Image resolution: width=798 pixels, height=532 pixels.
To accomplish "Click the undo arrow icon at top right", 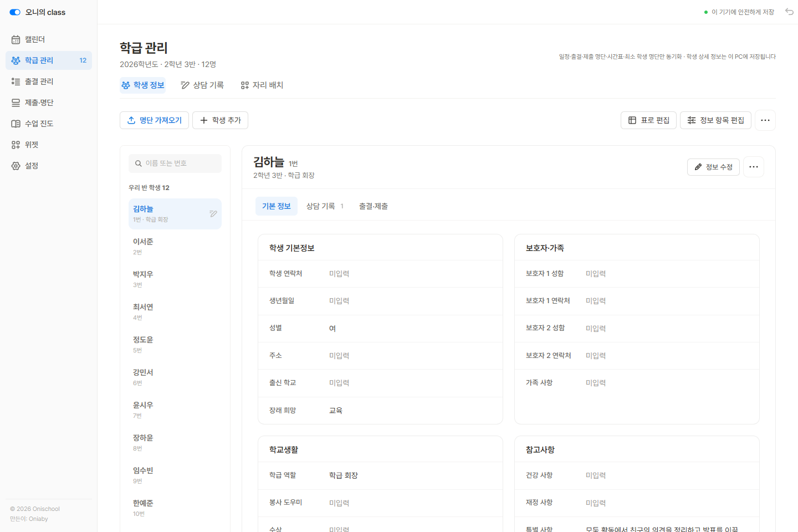I will tap(789, 12).
